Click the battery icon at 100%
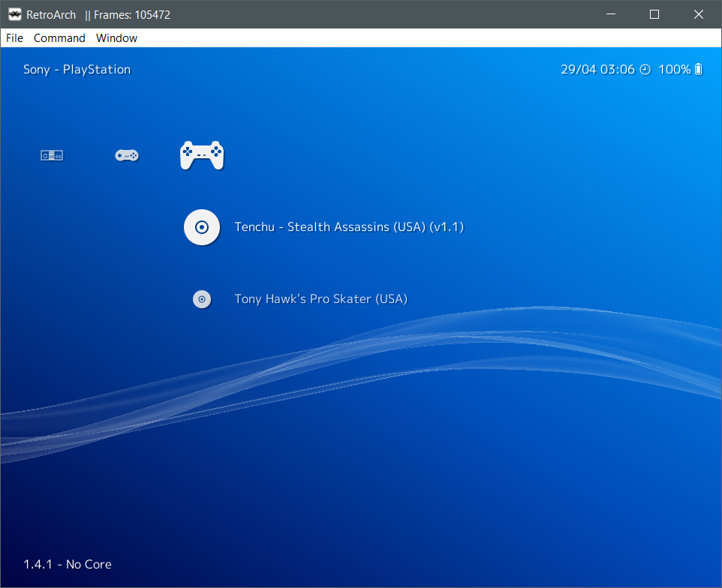 coord(699,69)
